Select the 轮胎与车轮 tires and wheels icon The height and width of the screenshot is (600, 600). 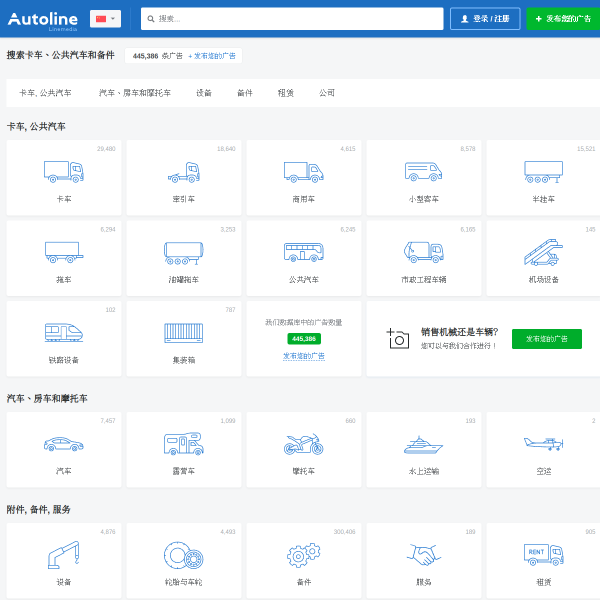click(184, 555)
